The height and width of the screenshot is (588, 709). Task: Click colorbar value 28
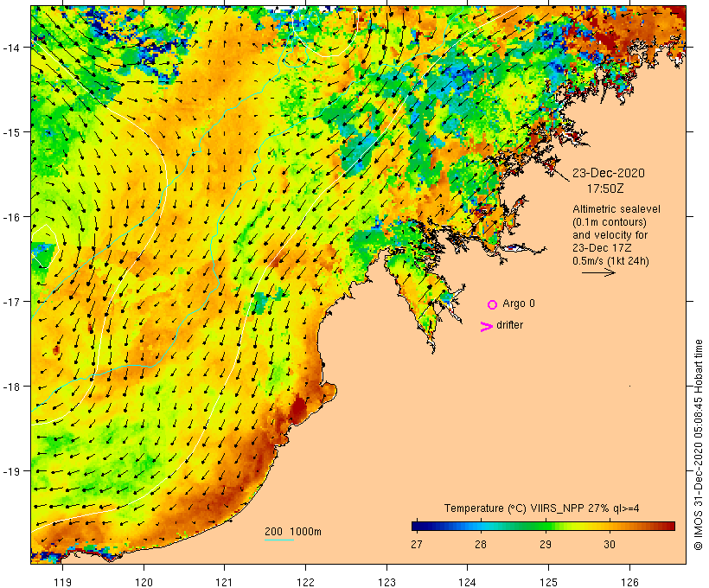(x=481, y=544)
